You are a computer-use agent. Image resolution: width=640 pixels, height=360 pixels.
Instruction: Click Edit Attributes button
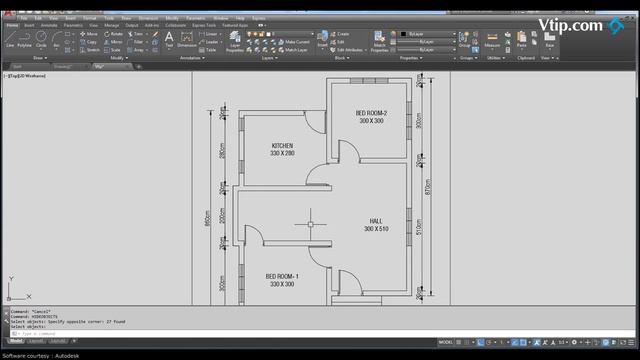pos(346,50)
